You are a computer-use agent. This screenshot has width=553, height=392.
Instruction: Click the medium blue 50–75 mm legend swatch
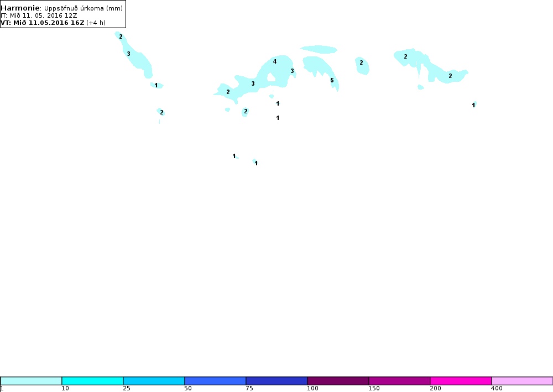click(x=215, y=381)
